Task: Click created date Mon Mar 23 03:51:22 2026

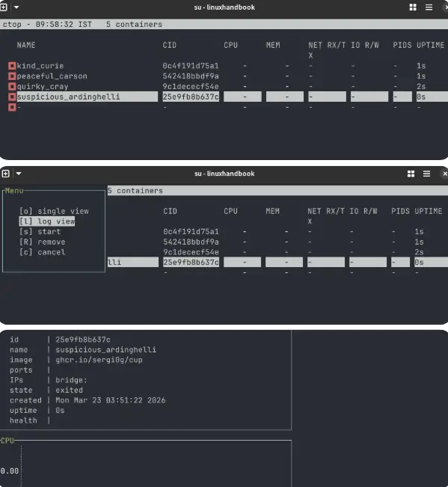Action: coord(111,400)
